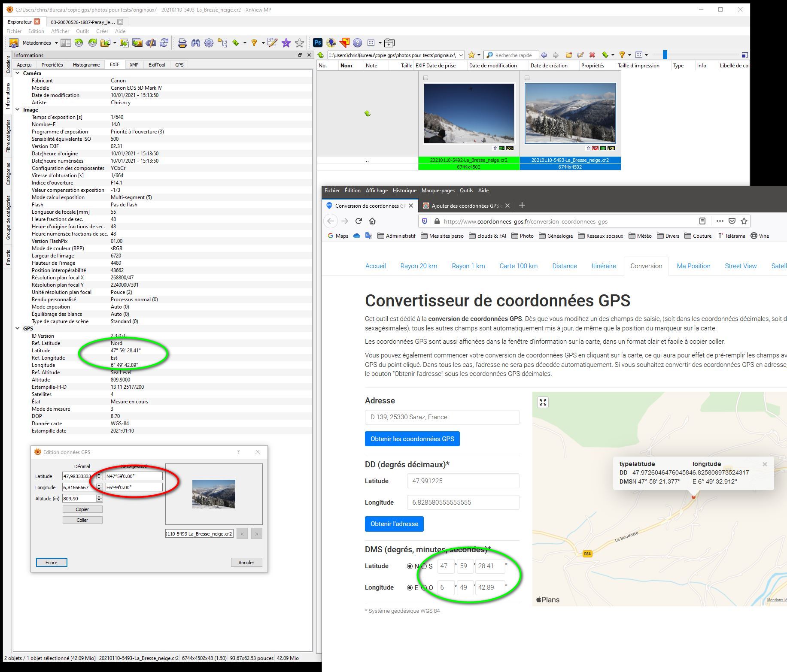The width and height of the screenshot is (787, 672).
Task: Open the Métadonnées dropdown arrow
Action: (56, 43)
